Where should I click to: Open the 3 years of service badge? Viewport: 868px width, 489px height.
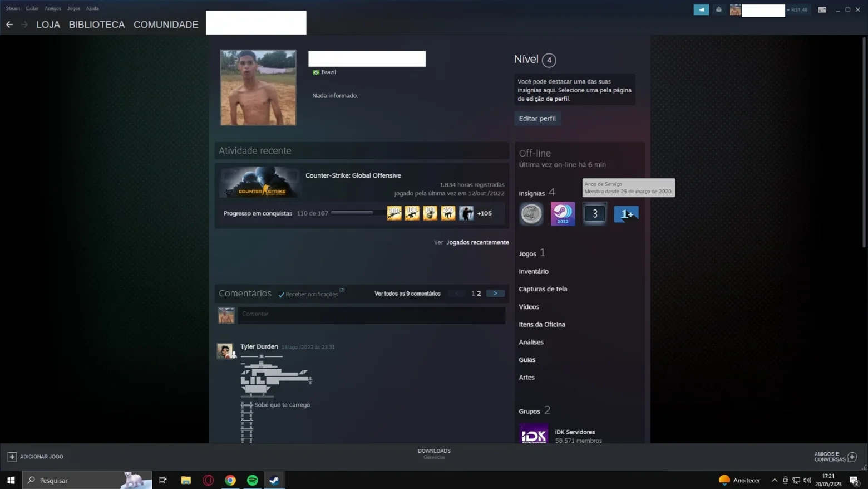pos(595,214)
